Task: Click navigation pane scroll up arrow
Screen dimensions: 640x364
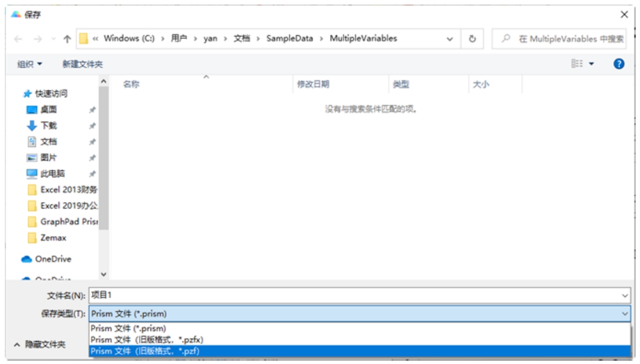Action: [104, 81]
